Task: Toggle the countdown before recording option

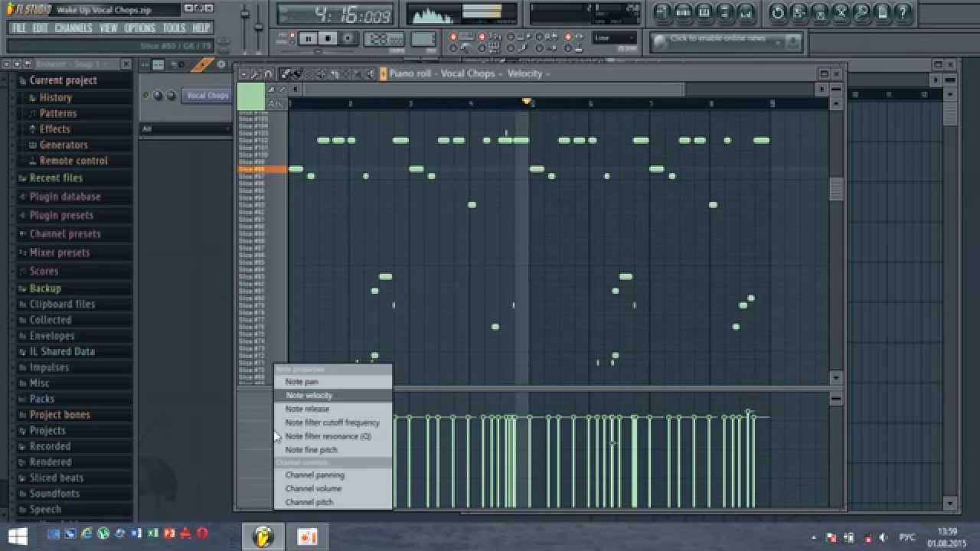Action: point(482,37)
